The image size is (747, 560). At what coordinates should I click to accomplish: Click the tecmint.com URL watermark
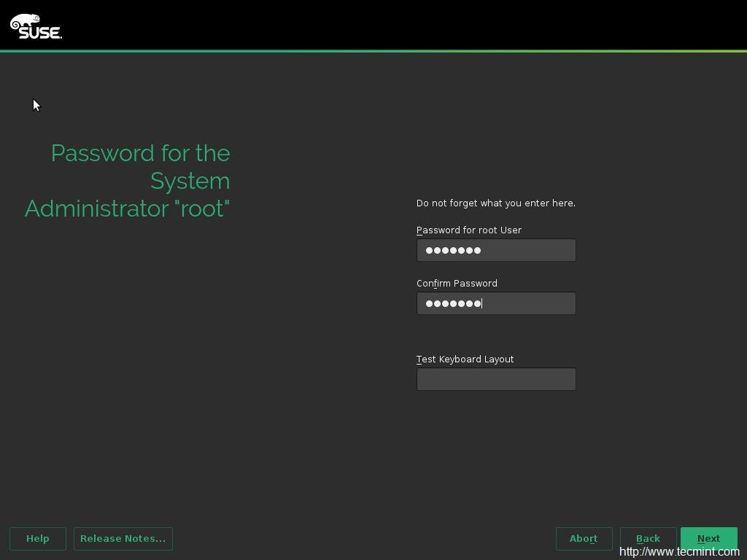pos(679,552)
